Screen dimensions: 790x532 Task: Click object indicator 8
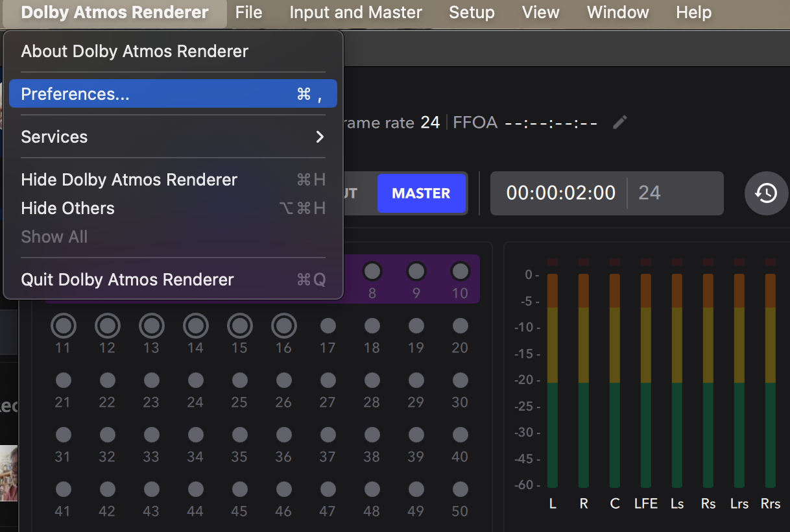click(x=372, y=271)
